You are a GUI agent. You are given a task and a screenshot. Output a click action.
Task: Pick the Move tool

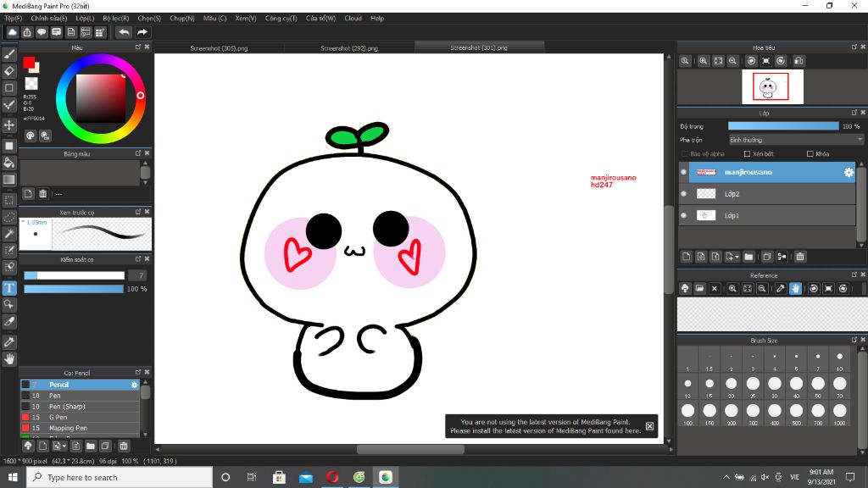pyautogui.click(x=9, y=125)
